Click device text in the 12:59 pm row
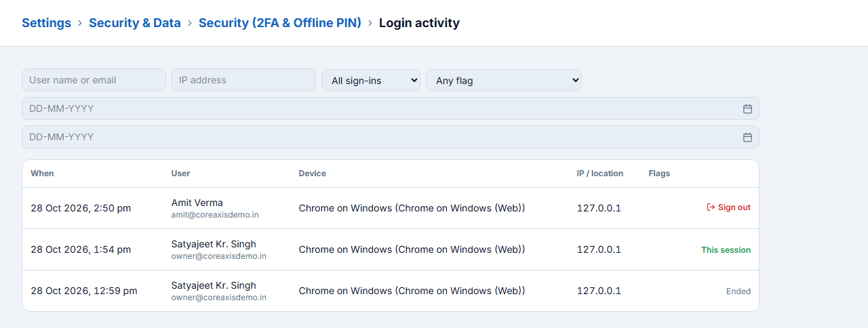 click(412, 291)
